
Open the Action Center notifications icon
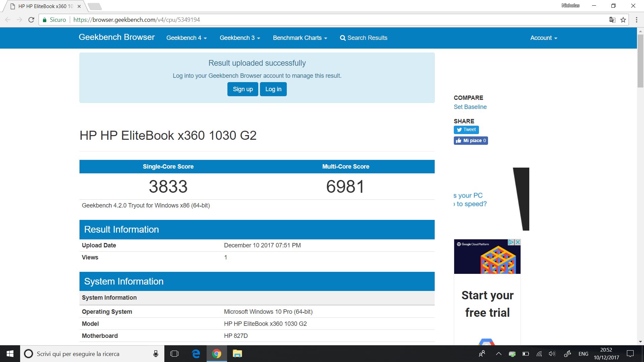point(630,354)
